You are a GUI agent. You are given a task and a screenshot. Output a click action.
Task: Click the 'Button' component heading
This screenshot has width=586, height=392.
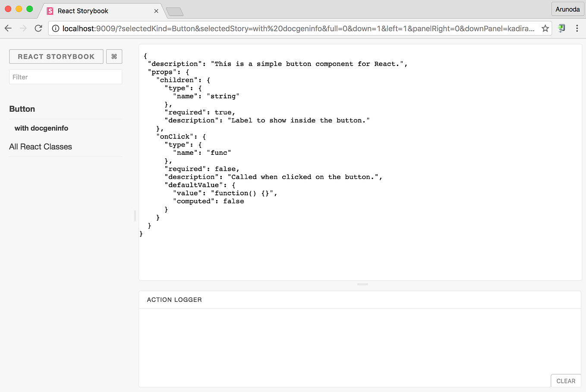[x=22, y=109]
